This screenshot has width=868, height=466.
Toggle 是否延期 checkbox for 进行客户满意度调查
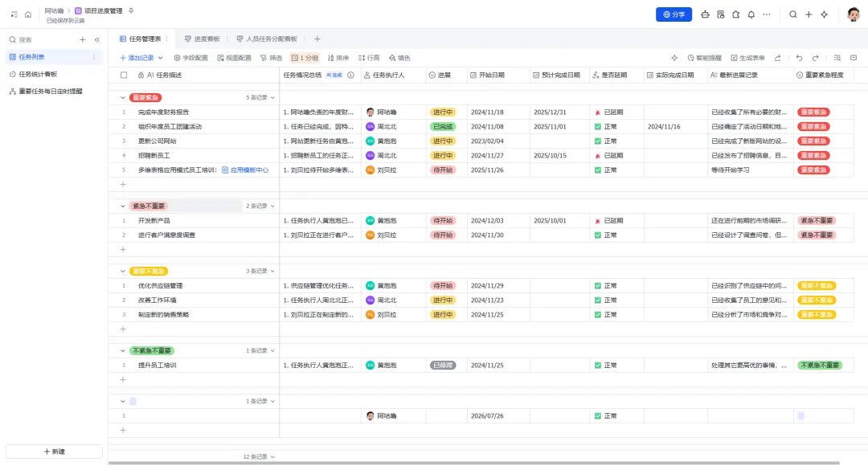click(x=598, y=235)
